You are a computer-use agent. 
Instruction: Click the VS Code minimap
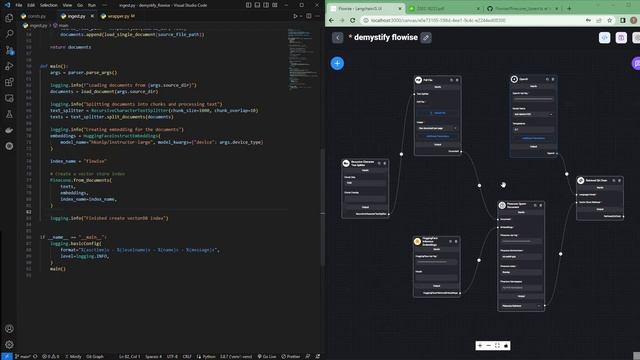click(x=304, y=59)
